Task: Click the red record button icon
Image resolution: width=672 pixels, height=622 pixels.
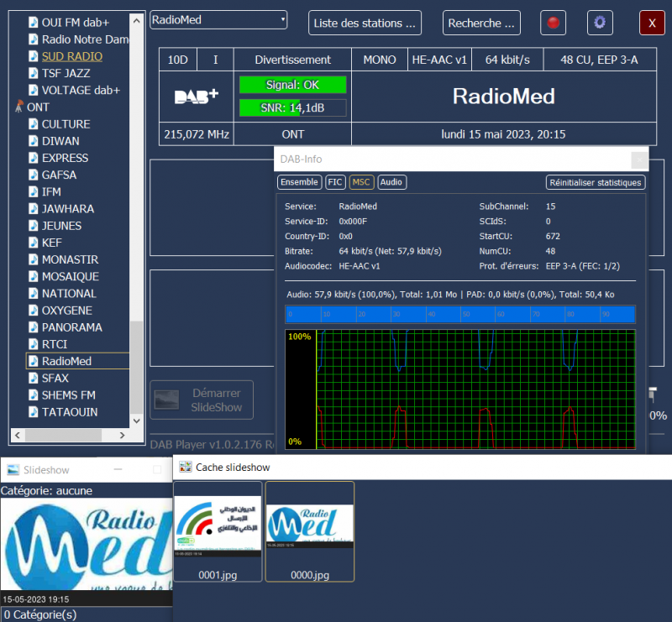Action: [553, 23]
